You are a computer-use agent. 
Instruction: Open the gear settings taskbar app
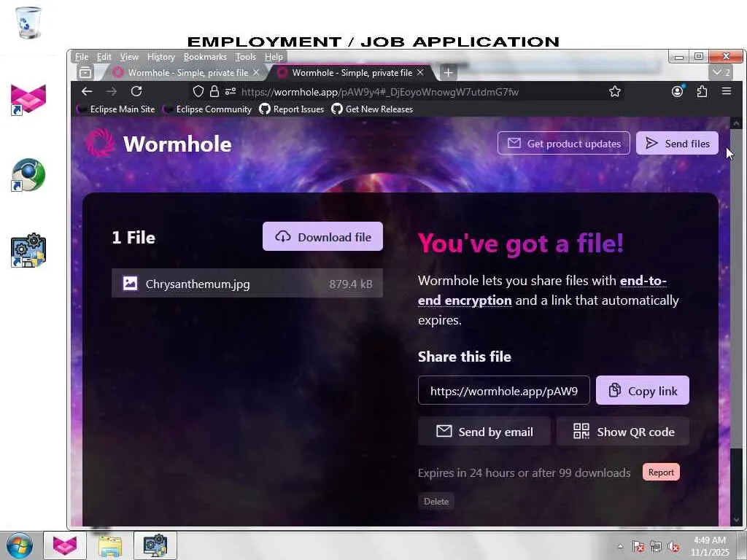[x=155, y=545]
